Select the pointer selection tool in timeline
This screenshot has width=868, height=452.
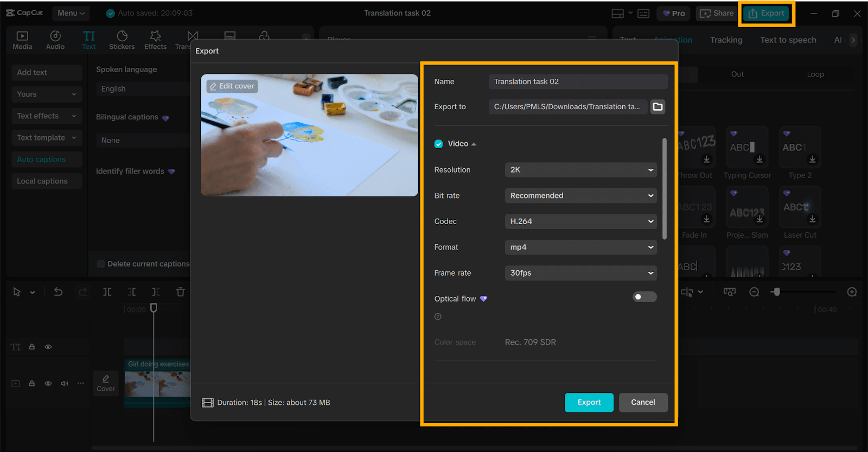coord(17,292)
